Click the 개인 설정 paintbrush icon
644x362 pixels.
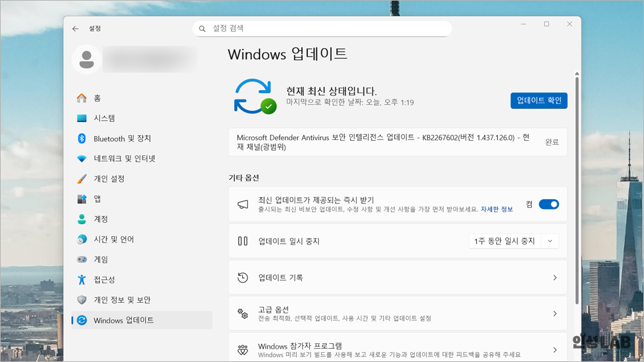[x=82, y=179]
